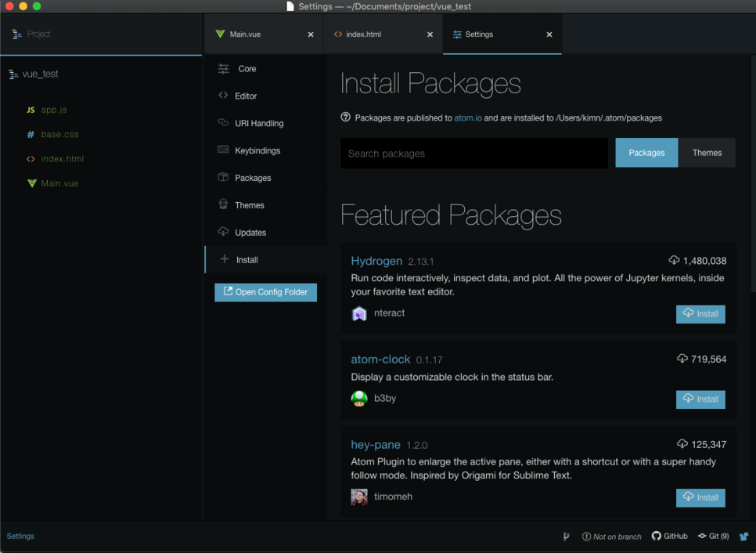Click the link icon beside URI Handling
Image resolution: width=756 pixels, height=553 pixels.
[223, 122]
